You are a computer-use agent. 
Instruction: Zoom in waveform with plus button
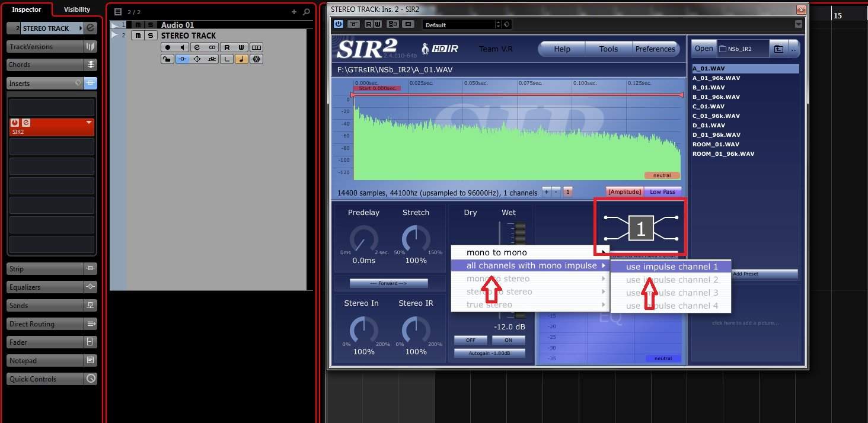tap(547, 192)
